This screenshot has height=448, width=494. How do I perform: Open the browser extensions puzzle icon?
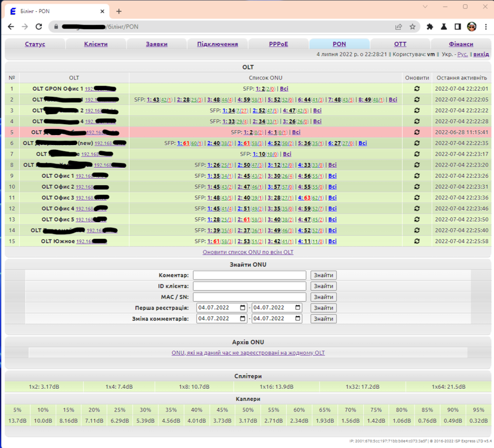[x=431, y=26]
